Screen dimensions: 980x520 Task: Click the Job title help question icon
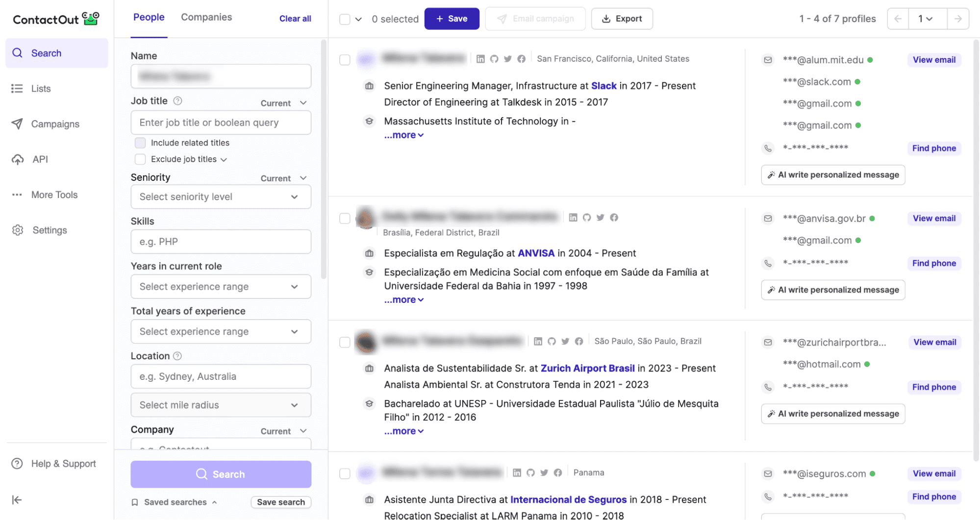178,101
